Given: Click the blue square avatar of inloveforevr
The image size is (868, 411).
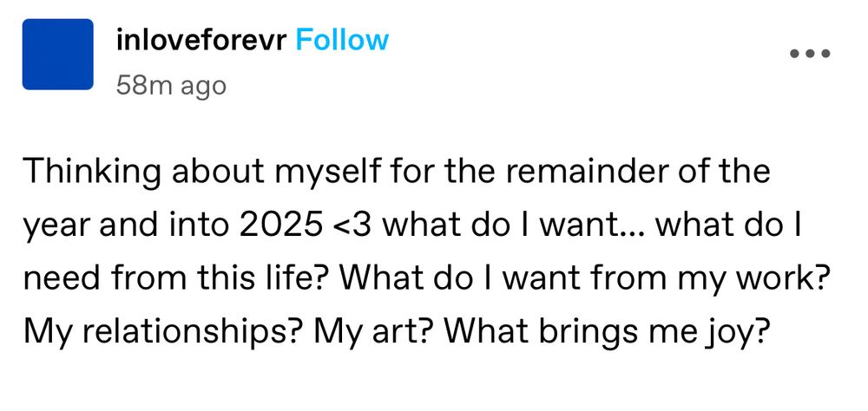Looking at the screenshot, I should (57, 54).
